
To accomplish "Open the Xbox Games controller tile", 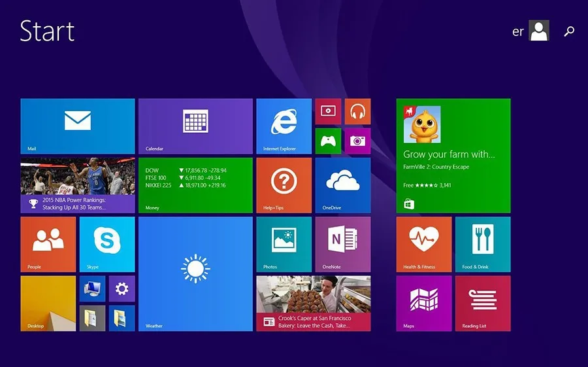I will coord(328,141).
